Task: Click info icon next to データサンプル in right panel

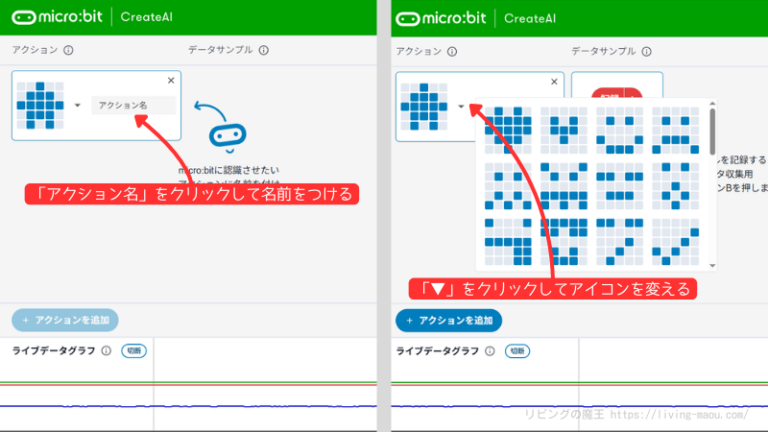Action: pyautogui.click(x=645, y=50)
